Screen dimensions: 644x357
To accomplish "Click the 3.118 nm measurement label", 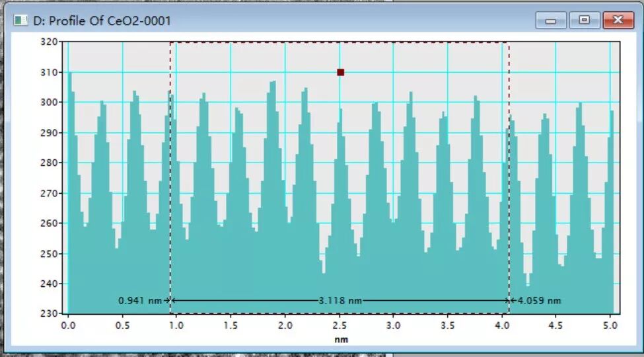I will point(340,301).
